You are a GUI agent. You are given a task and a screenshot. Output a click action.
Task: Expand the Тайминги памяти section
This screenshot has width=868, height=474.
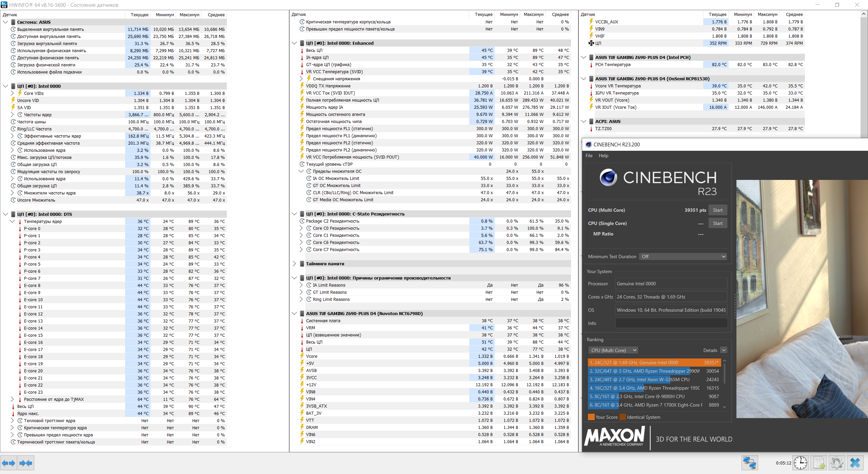pyautogui.click(x=294, y=264)
